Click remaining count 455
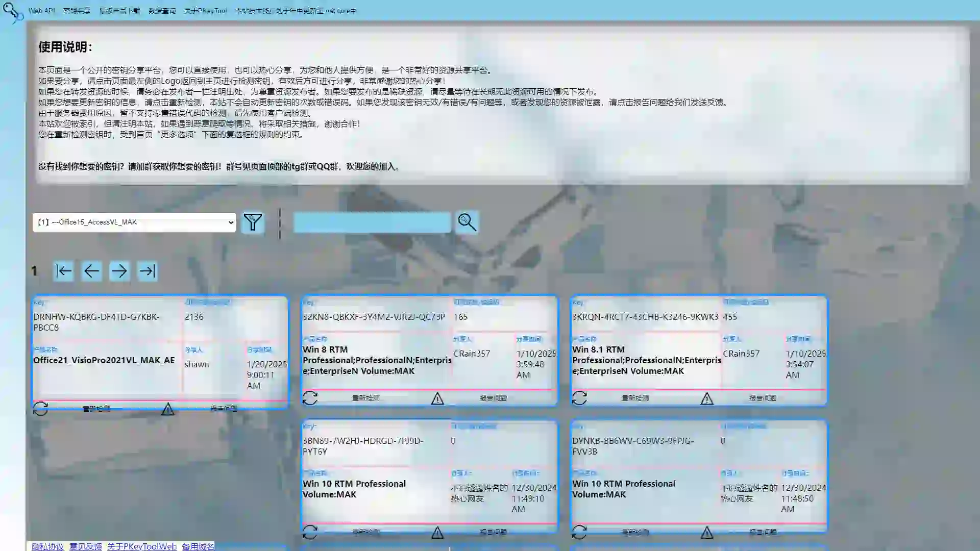The height and width of the screenshot is (551, 980). 730,317
